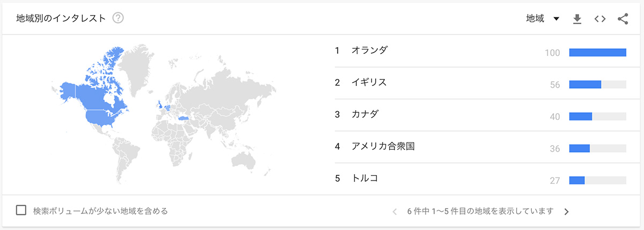Click the blue bar for オランダ
The width and height of the screenshot is (644, 230).
click(x=597, y=52)
